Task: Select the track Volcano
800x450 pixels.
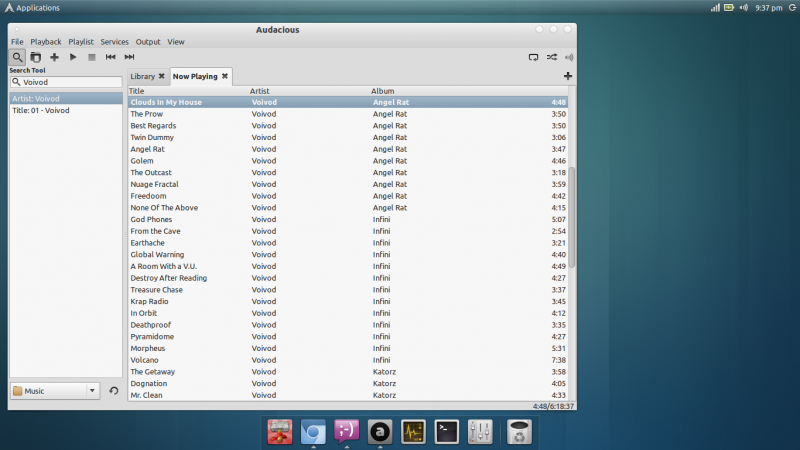Action: pos(347,361)
